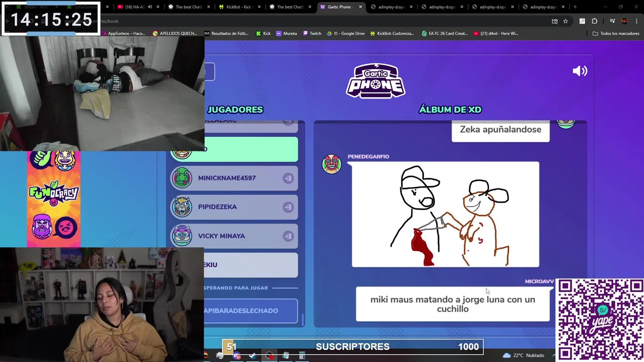Kick player MINICKNAME4597 using row icon
644x362 pixels.
[288, 178]
